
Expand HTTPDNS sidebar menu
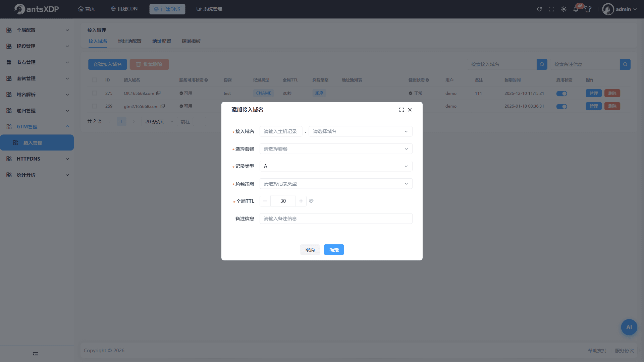click(x=37, y=159)
